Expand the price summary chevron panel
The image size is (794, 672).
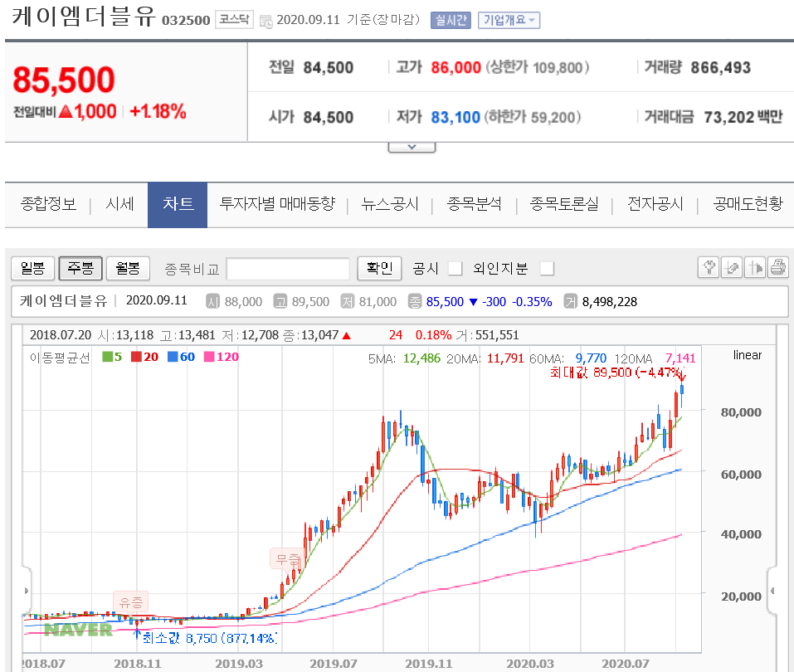[412, 147]
